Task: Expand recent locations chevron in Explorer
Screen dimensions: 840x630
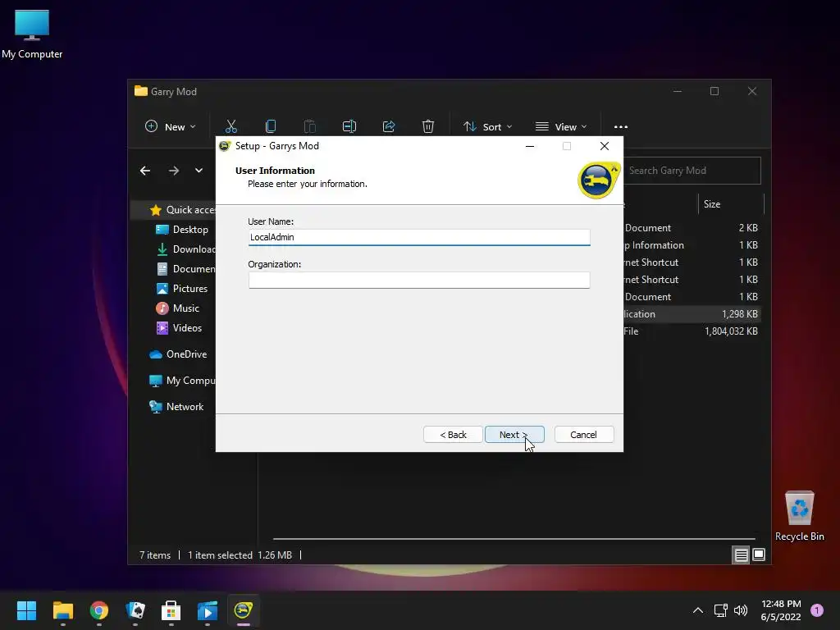Action: click(199, 171)
